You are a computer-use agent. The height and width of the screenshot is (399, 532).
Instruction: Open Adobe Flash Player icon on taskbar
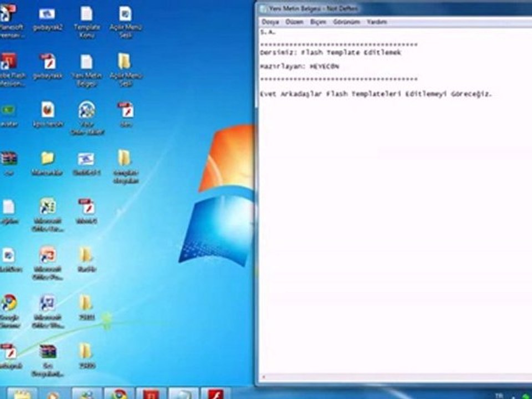click(216, 393)
